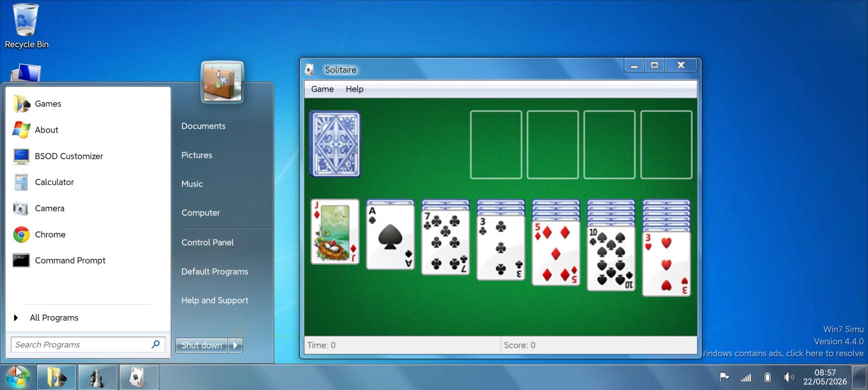Open the Game menu in Solitaire
This screenshot has width=868, height=390.
pos(322,89)
